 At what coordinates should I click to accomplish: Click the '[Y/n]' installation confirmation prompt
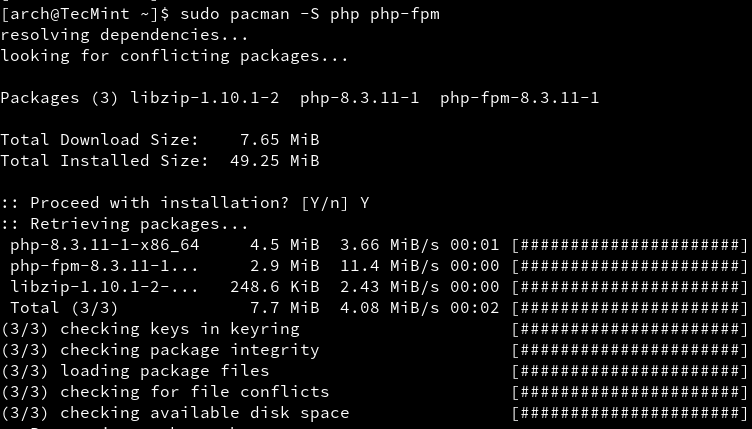[x=325, y=203]
